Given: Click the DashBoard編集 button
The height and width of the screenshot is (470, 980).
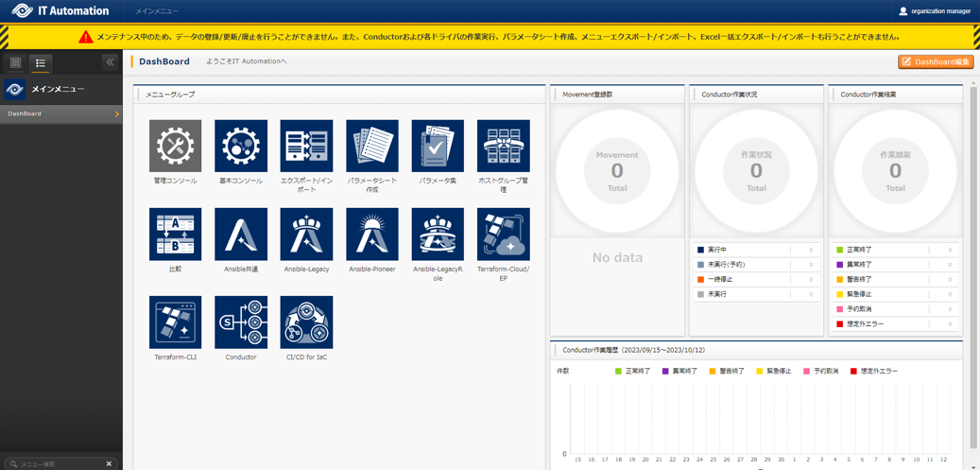Looking at the screenshot, I should click(x=936, y=61).
